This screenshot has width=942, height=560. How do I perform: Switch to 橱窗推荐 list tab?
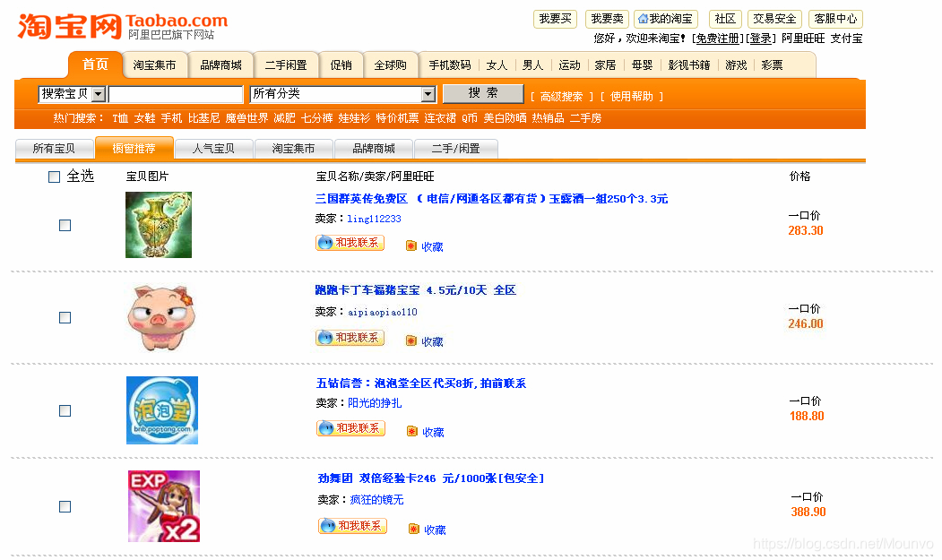click(x=134, y=149)
